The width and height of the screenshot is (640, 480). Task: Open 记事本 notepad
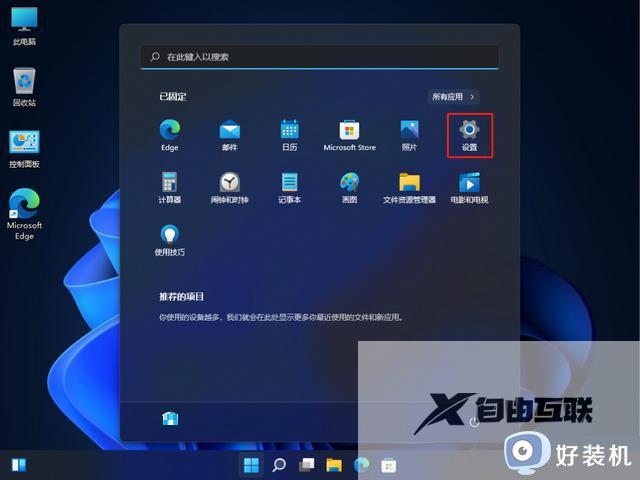(x=289, y=188)
